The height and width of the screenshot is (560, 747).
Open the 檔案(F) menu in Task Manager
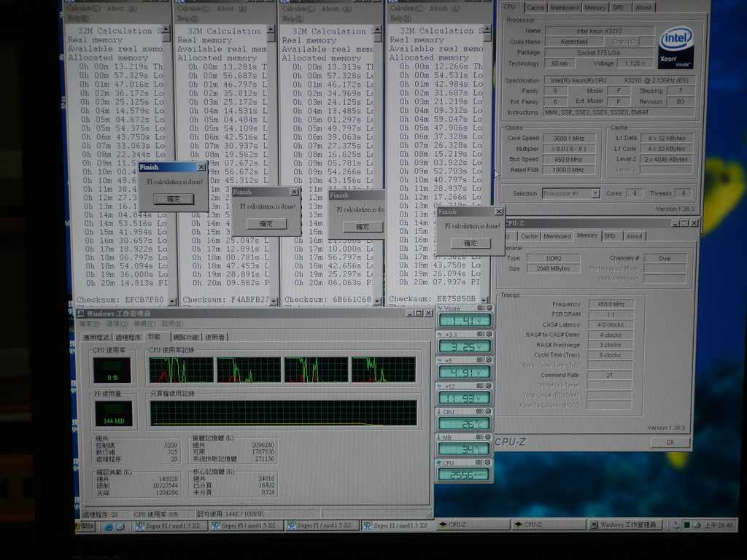(89, 324)
